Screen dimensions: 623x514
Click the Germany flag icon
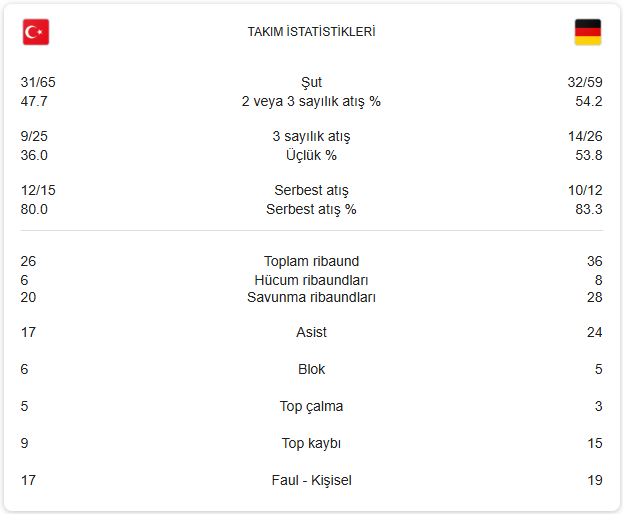click(x=587, y=32)
